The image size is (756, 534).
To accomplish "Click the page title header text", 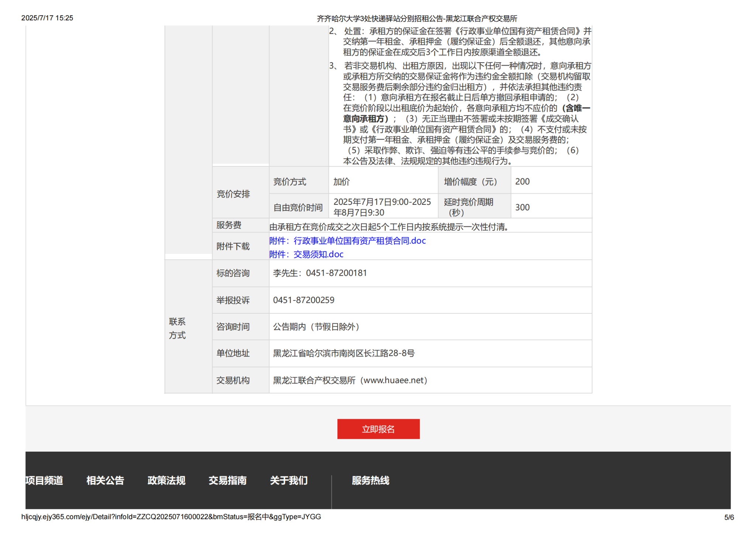I will coord(417,18).
